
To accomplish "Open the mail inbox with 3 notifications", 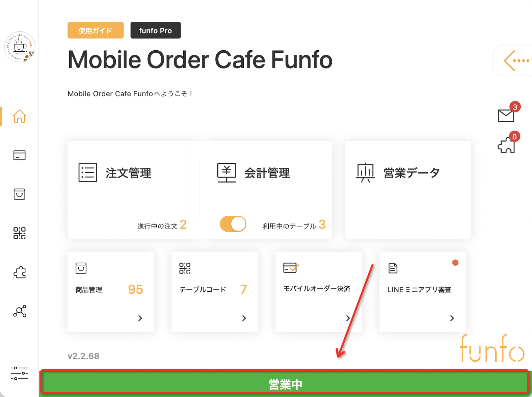I will (506, 115).
